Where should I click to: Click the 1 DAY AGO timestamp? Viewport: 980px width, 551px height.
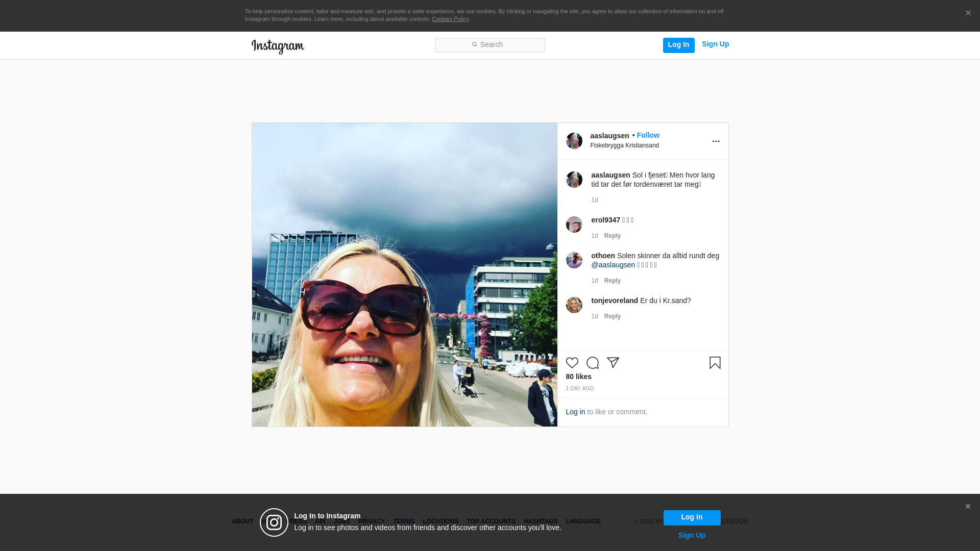tap(579, 389)
